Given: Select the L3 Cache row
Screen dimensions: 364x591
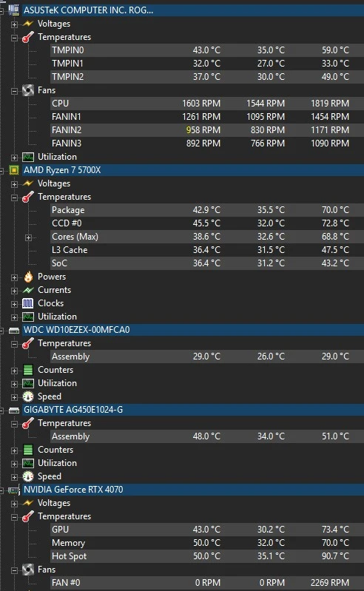Looking at the screenshot, I should coord(207,250).
